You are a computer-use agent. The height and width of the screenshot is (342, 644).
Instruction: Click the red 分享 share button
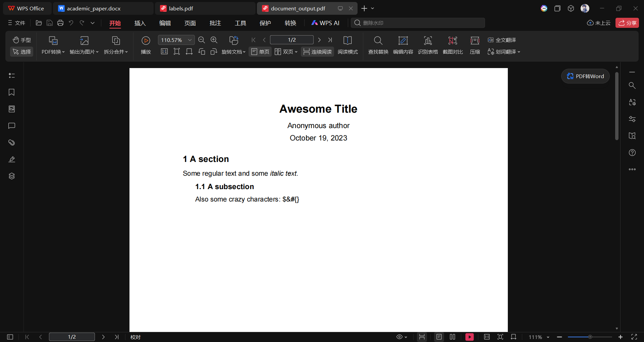point(627,23)
